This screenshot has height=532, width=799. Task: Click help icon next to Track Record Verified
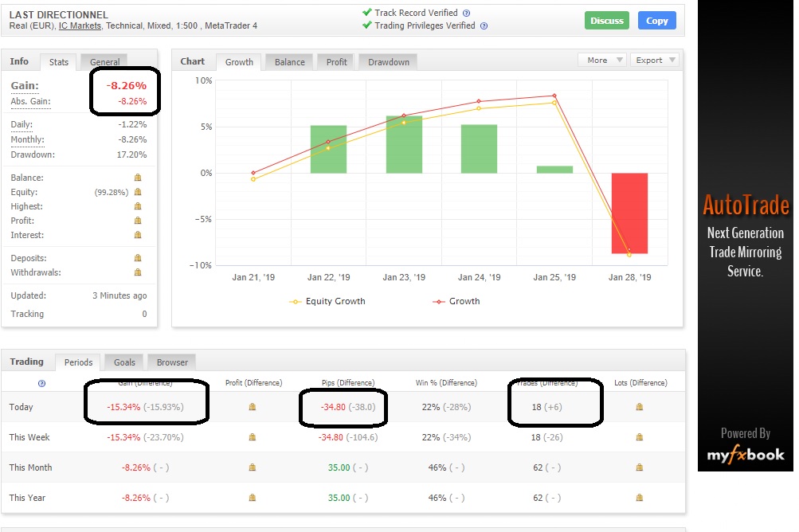pos(466,14)
